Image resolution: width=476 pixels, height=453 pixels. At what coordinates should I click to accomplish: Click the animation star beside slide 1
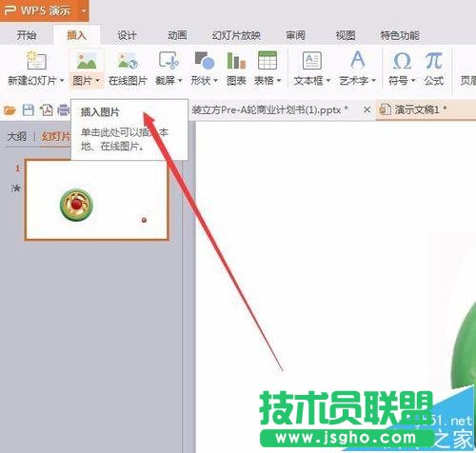point(15,188)
